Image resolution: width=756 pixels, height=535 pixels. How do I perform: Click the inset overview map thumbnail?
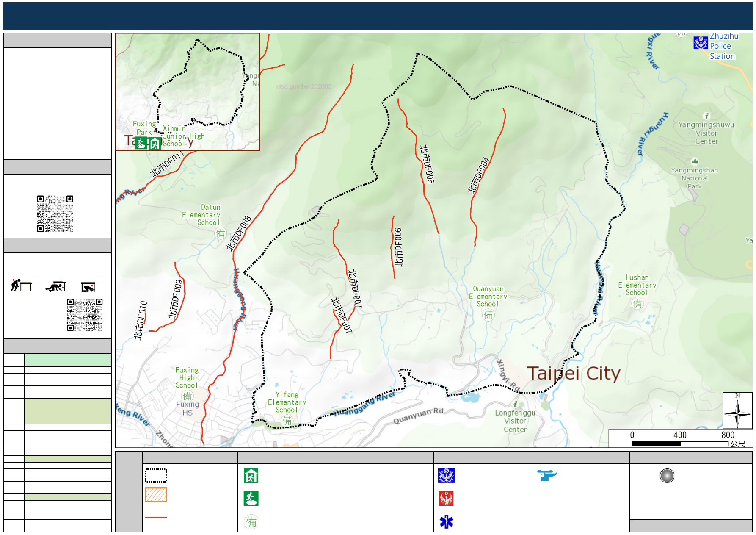point(188,92)
